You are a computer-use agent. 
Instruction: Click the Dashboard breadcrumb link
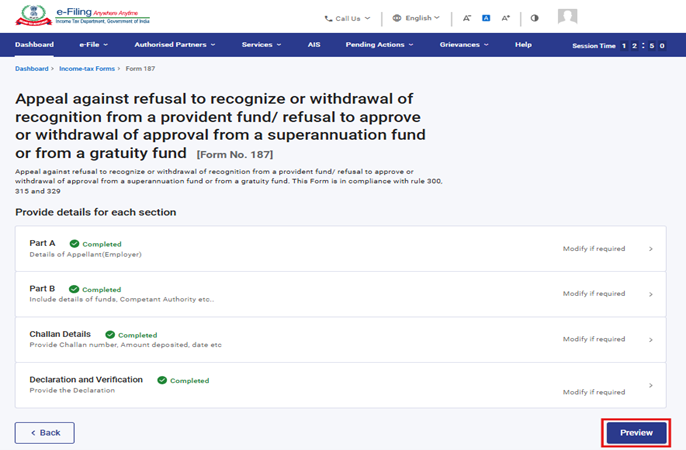click(x=31, y=68)
